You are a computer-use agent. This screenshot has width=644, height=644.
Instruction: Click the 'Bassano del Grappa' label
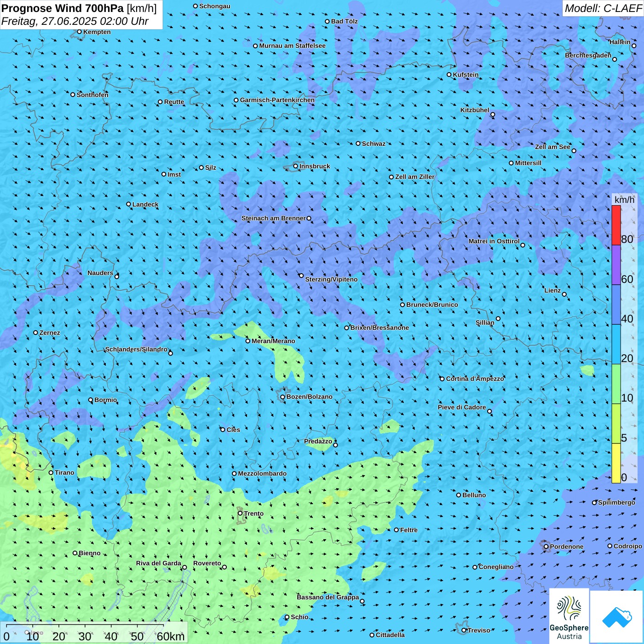pyautogui.click(x=328, y=597)
